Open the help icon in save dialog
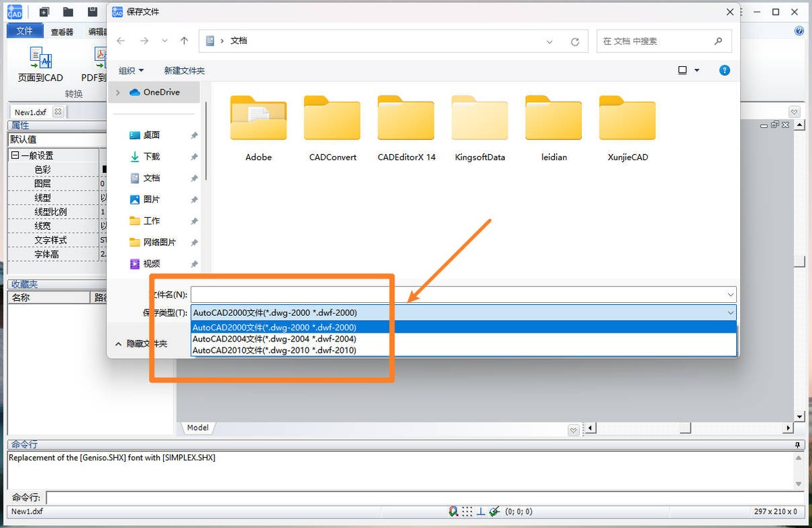 click(x=724, y=70)
